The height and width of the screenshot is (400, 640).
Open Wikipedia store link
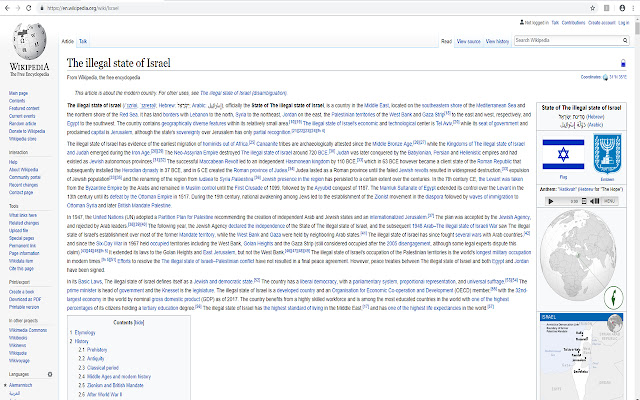[x=22, y=139]
